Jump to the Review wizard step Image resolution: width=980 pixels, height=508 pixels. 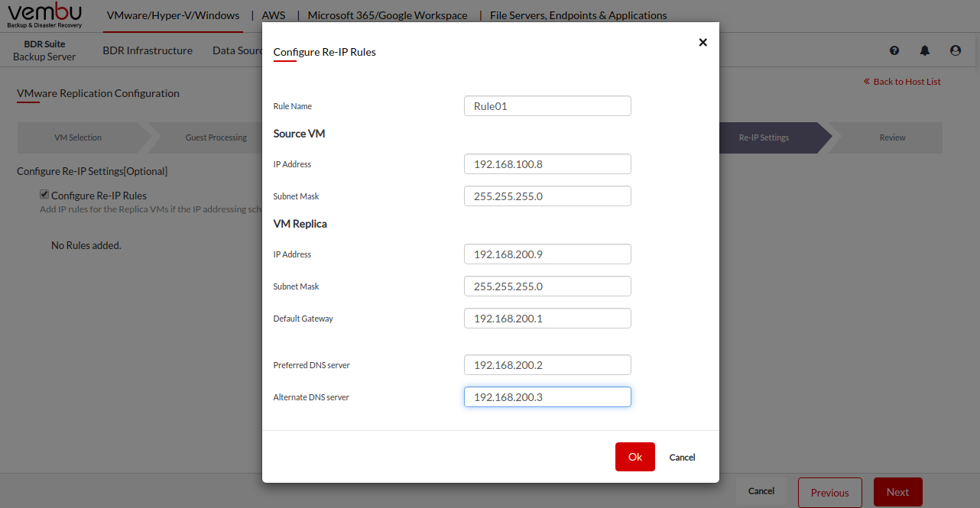point(891,138)
